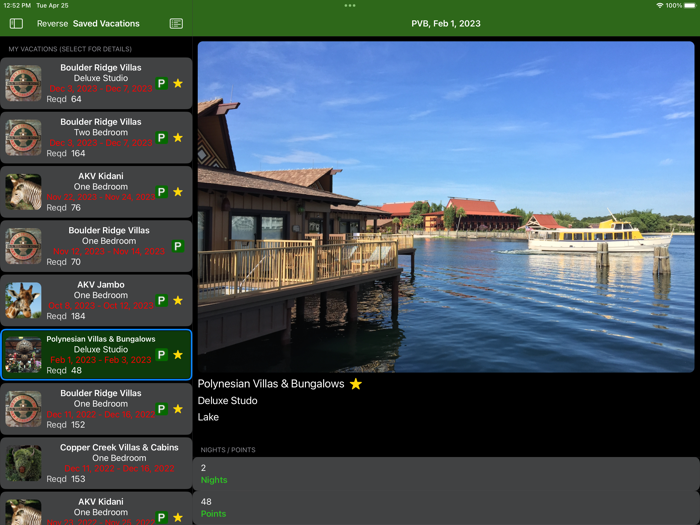Select vacation dated Nov 12, 2023 - Nov 14, 2023
Viewport: 700px width, 525px height.
coord(96,246)
